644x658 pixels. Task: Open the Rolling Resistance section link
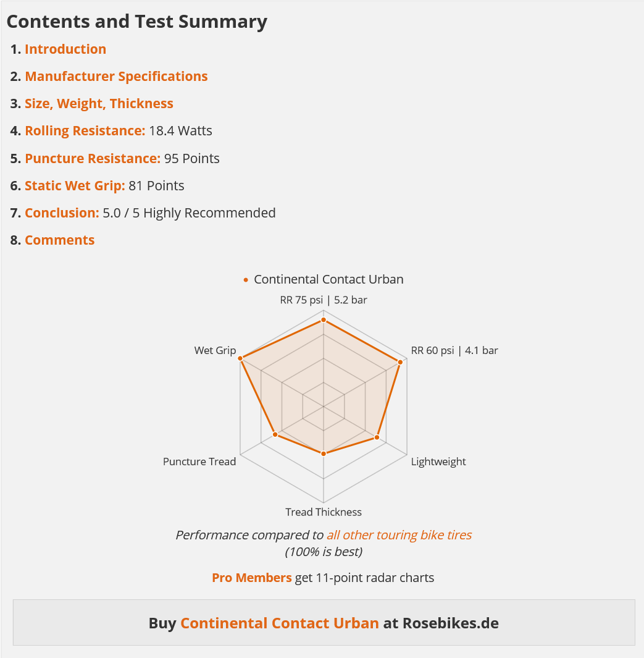pyautogui.click(x=85, y=131)
